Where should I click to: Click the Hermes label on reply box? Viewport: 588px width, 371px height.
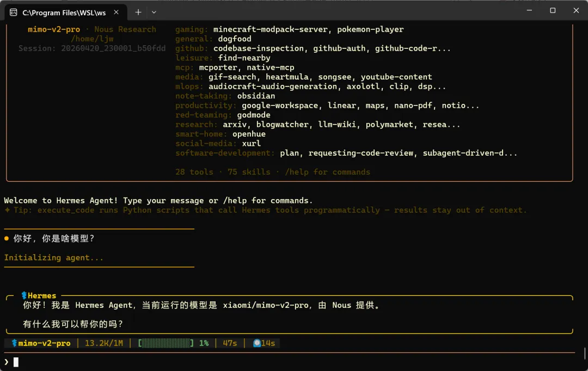click(x=41, y=296)
